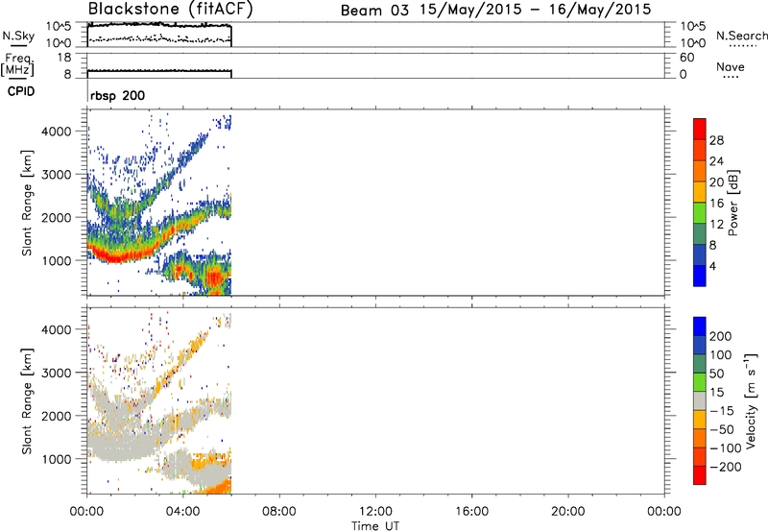The width and height of the screenshot is (768, 532).
Task: Click the "N.Search" legend label
Action: click(741, 36)
